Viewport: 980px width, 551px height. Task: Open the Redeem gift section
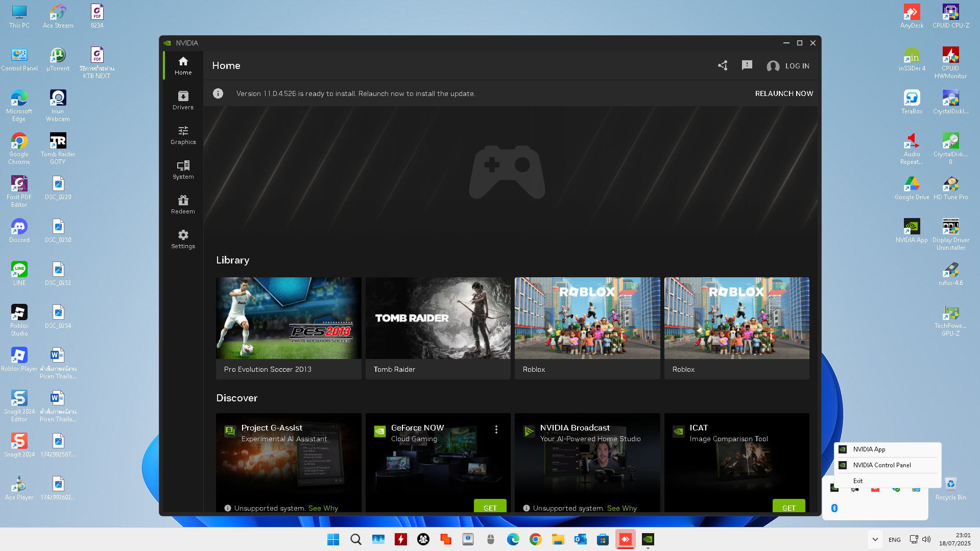[183, 204]
